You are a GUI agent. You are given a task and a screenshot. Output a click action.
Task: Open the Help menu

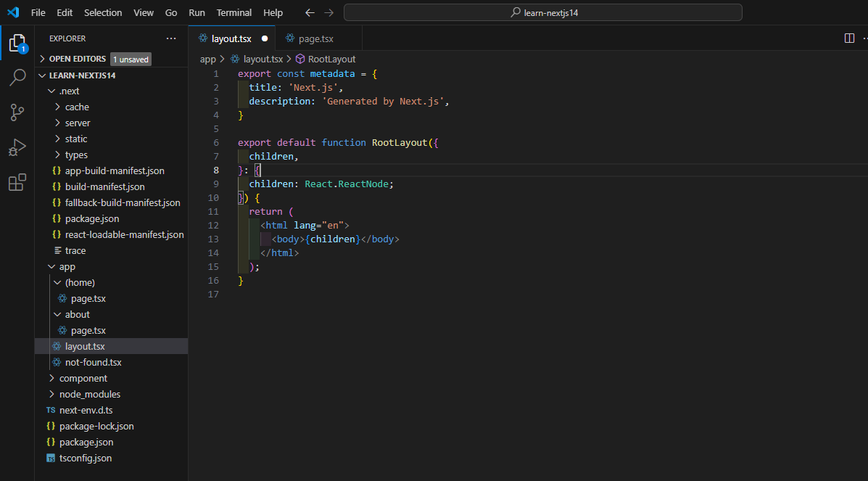(273, 13)
